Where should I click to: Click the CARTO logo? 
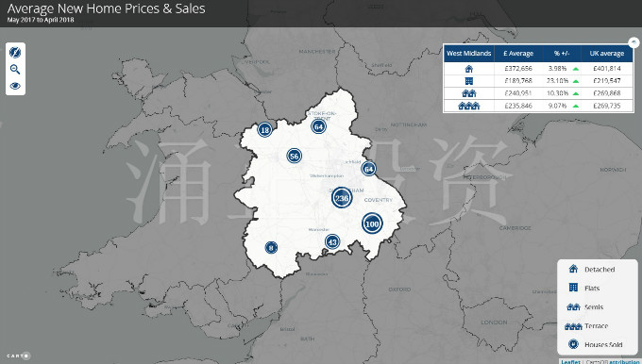coord(19,356)
